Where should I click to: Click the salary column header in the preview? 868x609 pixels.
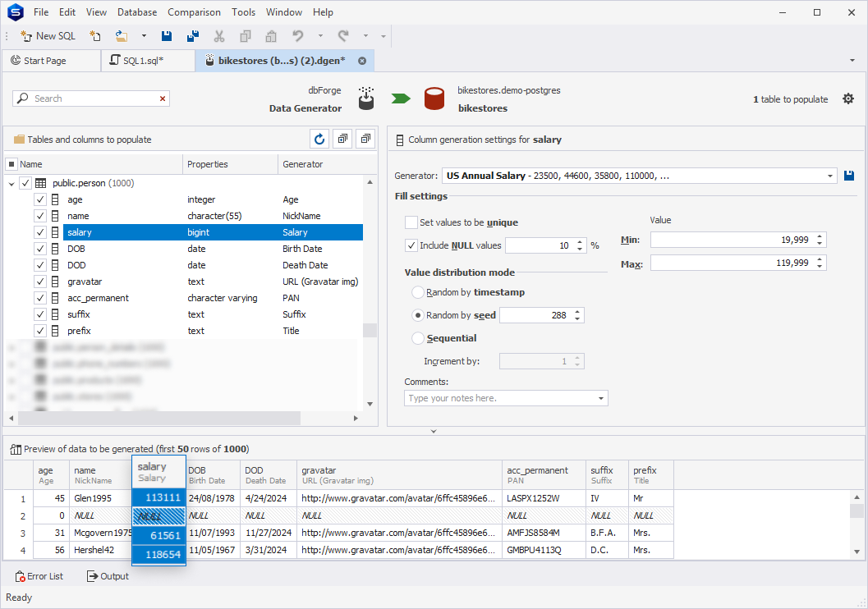tap(158, 472)
